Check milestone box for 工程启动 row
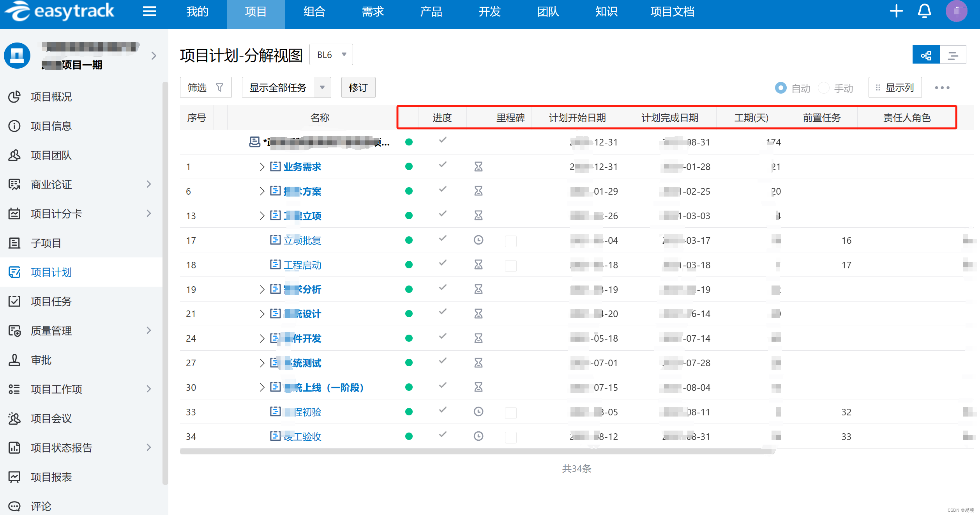Image resolution: width=980 pixels, height=516 pixels. [510, 266]
